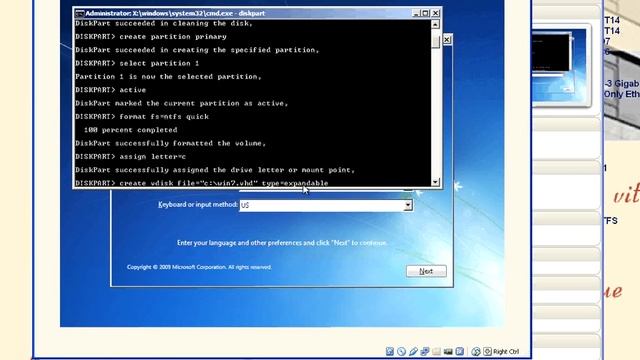Click 'successfully assigned the drive letter' line
This screenshot has height=360, width=640.
pos(215,170)
